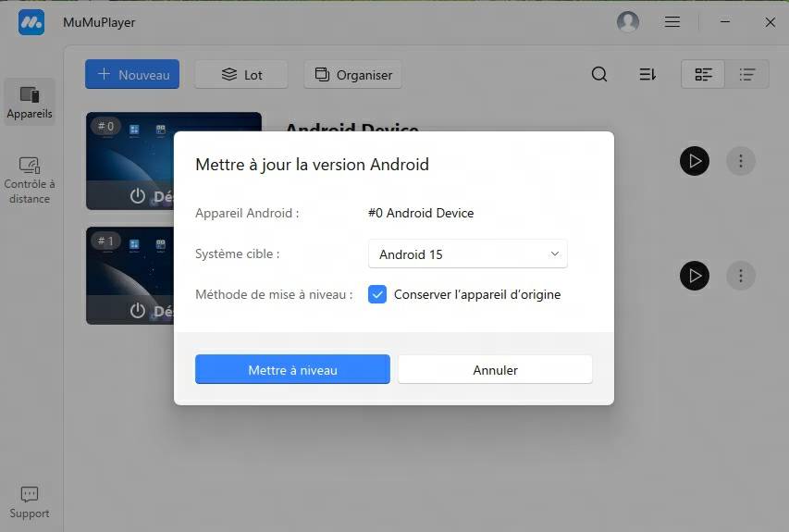Click Annuler to cancel the dialog

pyautogui.click(x=495, y=370)
